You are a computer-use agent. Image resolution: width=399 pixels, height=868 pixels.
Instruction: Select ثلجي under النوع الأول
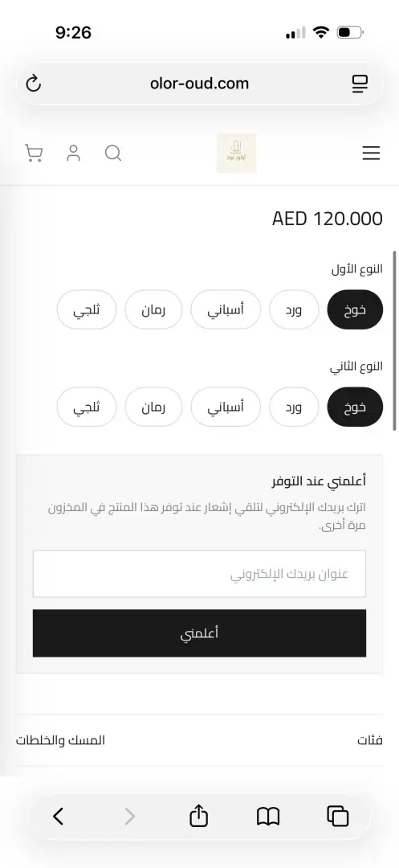coord(87,309)
